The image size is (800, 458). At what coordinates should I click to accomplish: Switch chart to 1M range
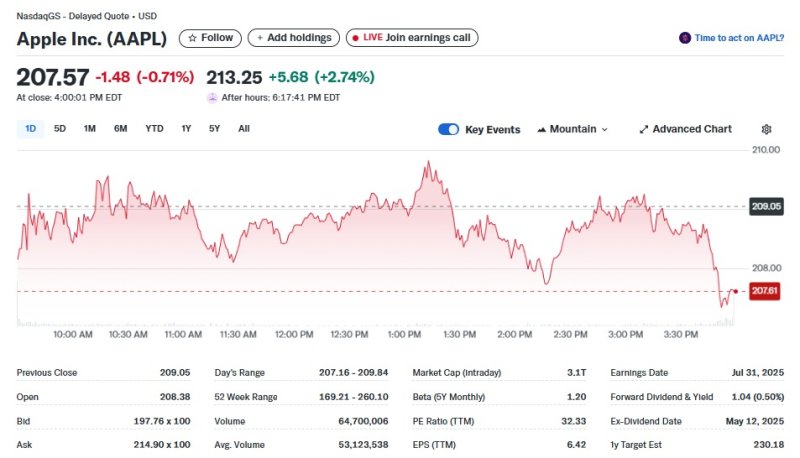click(x=90, y=129)
